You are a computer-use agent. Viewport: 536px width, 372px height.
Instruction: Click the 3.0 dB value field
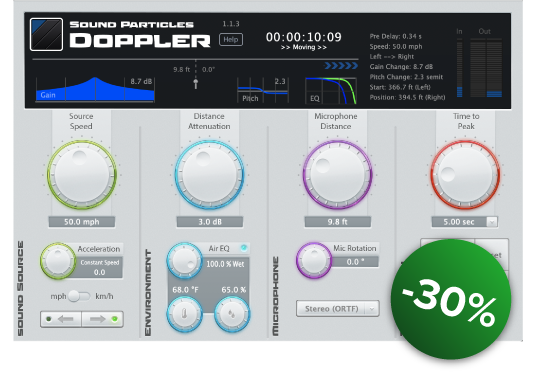coord(210,222)
